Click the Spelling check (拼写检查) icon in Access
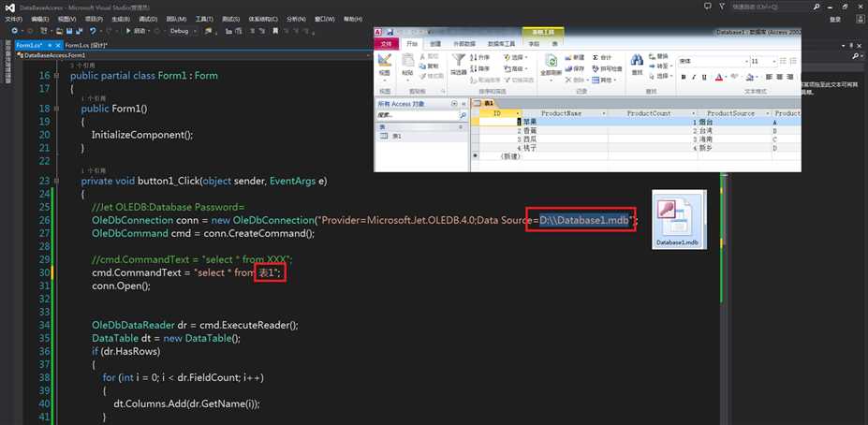The height and width of the screenshot is (425, 868). coord(596,68)
